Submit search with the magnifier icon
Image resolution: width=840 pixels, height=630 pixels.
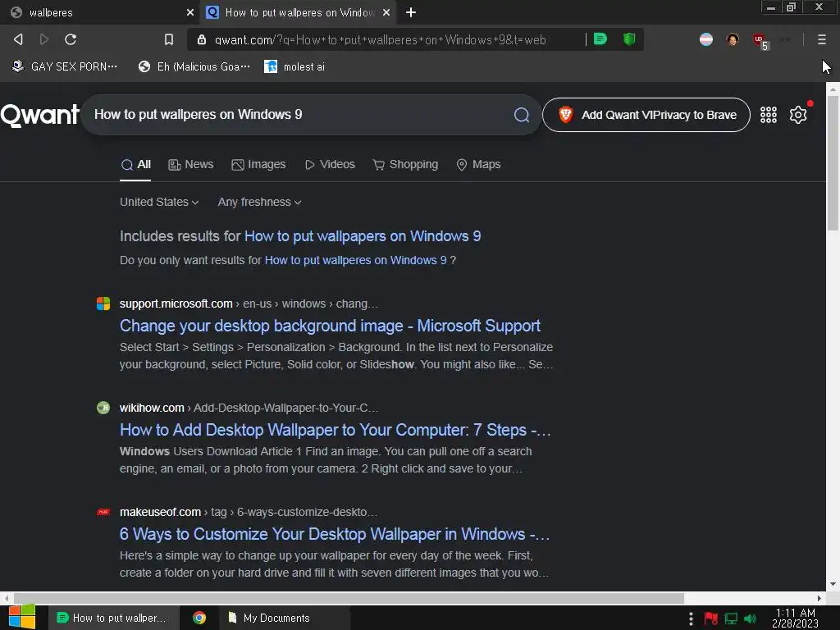[521, 115]
